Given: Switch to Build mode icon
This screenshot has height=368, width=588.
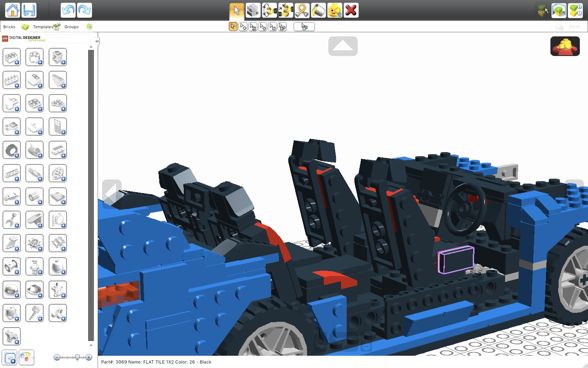Looking at the screenshot, I should coord(543,10).
